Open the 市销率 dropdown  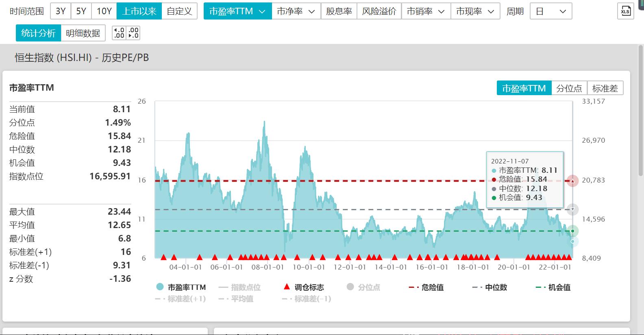(x=426, y=11)
